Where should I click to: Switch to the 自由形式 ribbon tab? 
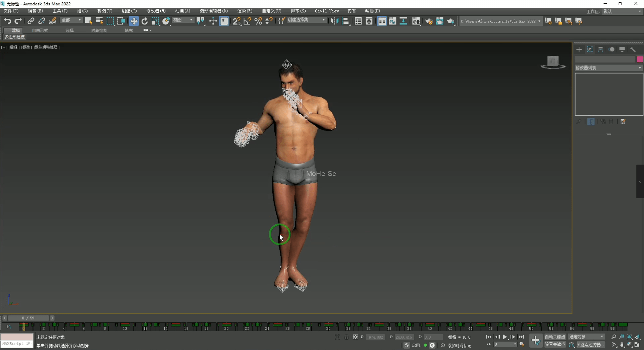40,31
